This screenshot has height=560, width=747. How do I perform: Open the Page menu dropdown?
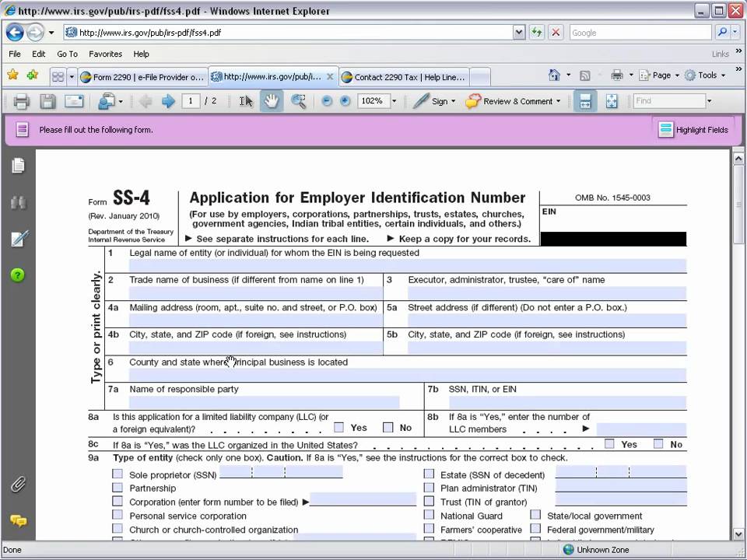pyautogui.click(x=677, y=75)
